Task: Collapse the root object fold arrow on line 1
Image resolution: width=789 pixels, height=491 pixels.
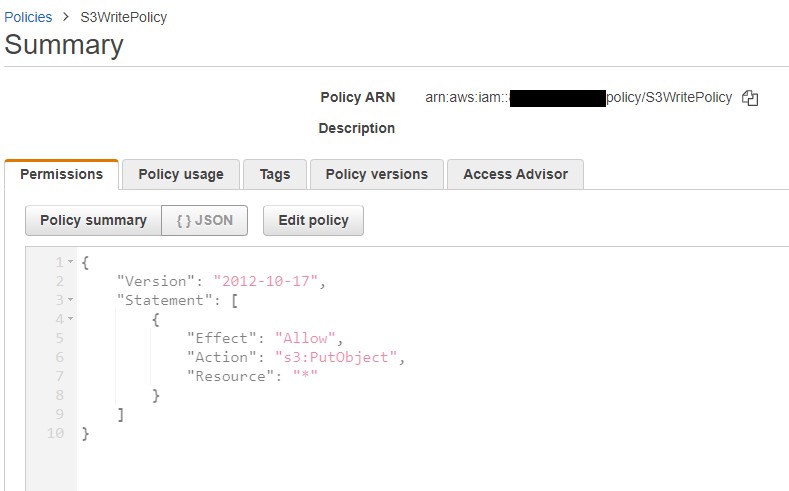Action: pos(70,262)
